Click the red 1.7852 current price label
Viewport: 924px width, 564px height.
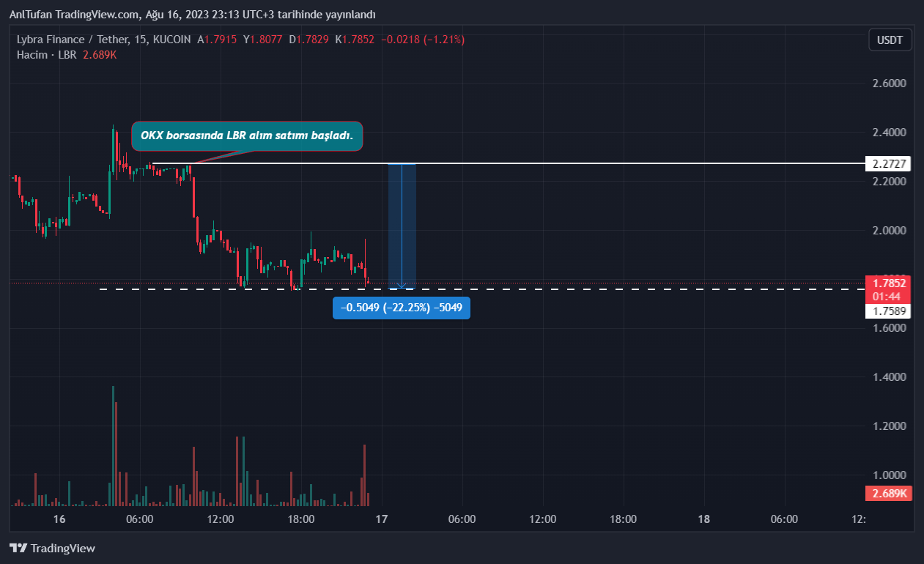pos(888,283)
